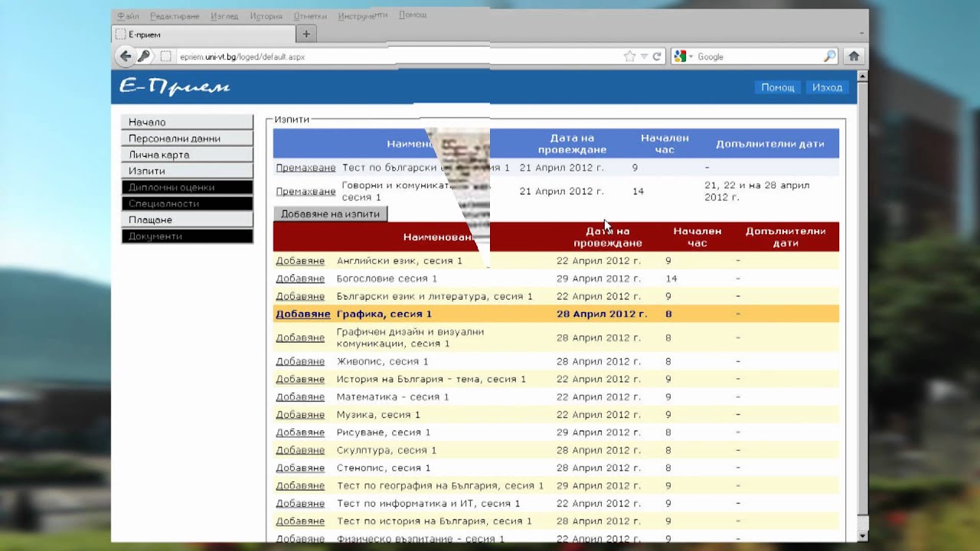Click the page scrollbar down arrow
Screen dimensions: 980x551
[863, 536]
